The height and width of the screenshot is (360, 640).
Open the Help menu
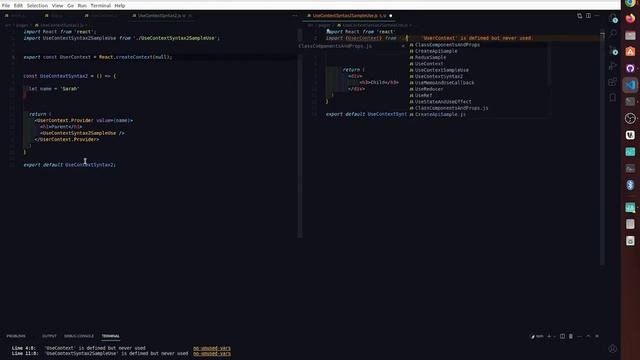pos(120,6)
